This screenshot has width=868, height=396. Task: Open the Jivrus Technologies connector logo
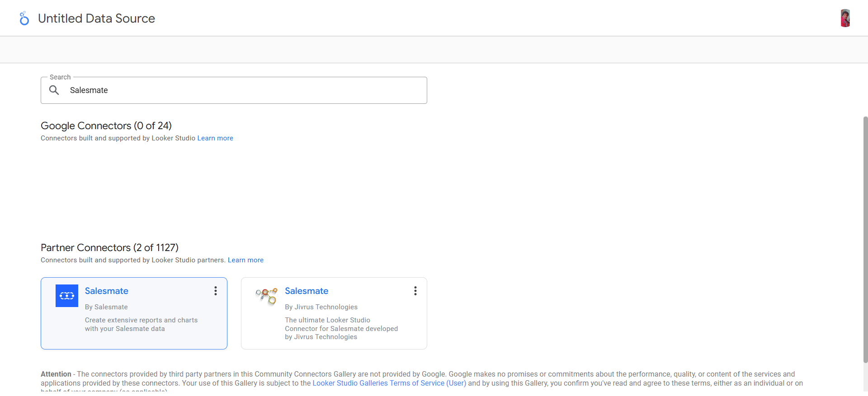(267, 296)
